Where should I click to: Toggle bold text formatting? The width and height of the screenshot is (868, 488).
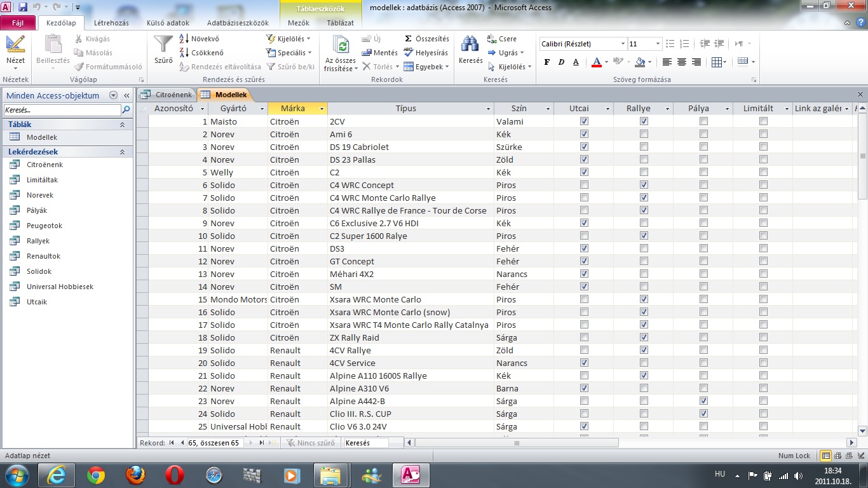click(547, 62)
